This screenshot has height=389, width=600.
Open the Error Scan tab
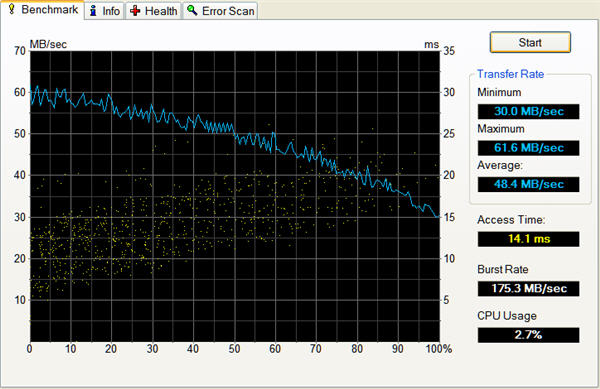pos(220,11)
